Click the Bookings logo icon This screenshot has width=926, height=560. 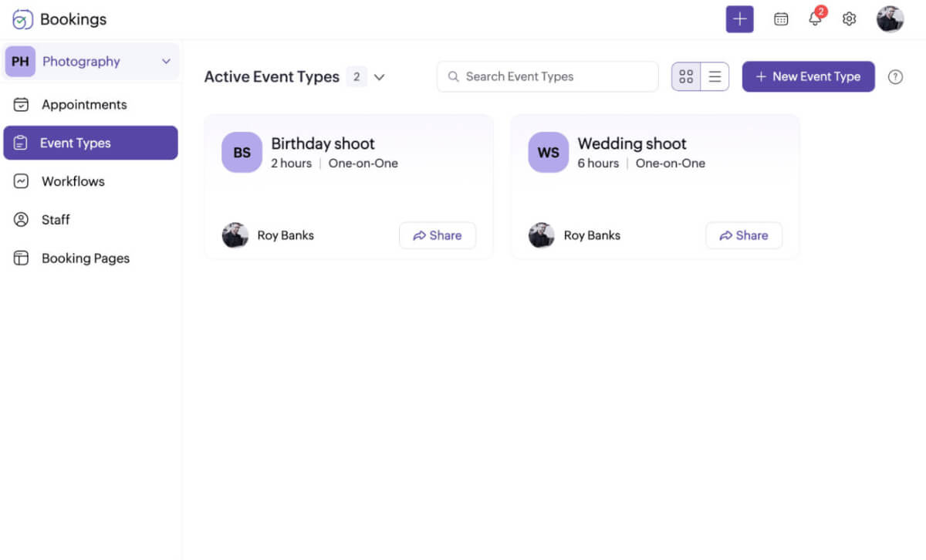[x=22, y=19]
